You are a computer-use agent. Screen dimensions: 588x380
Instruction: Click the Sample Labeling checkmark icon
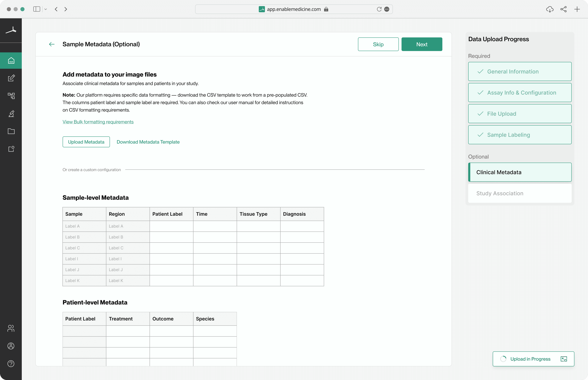point(480,135)
